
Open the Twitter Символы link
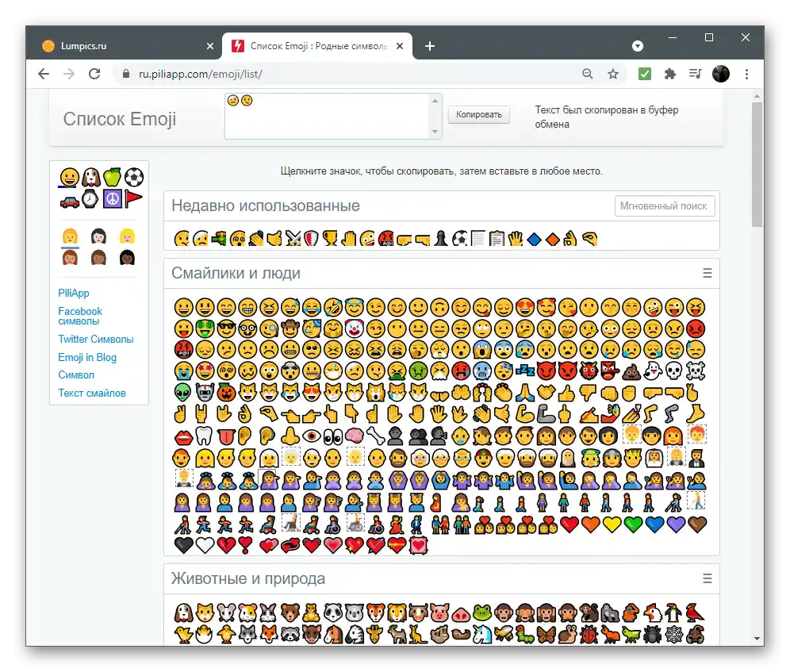(x=96, y=340)
